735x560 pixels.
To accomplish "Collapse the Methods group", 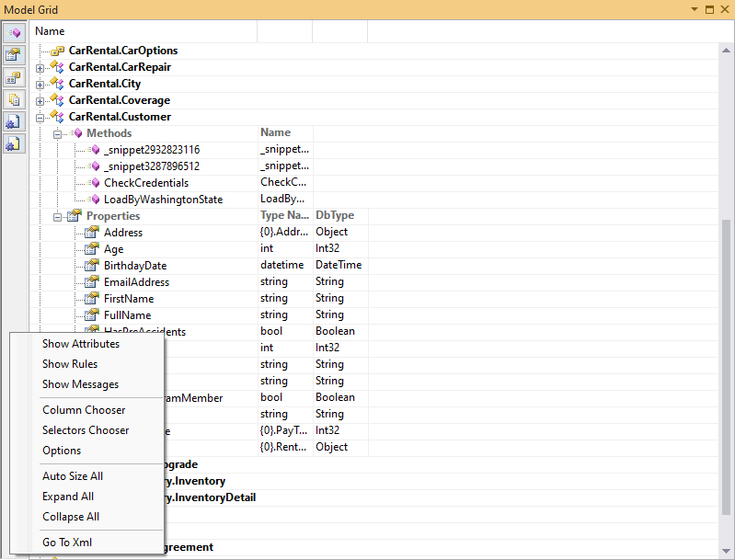I will (x=57, y=133).
